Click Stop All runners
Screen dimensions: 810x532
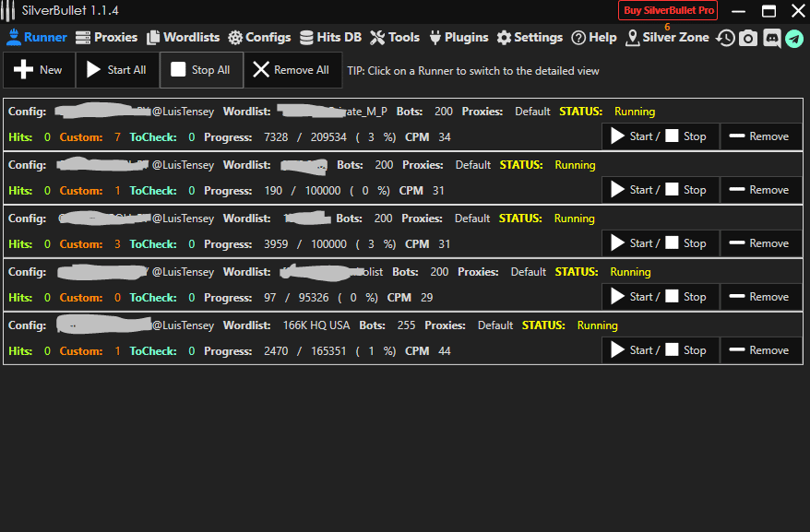[201, 70]
